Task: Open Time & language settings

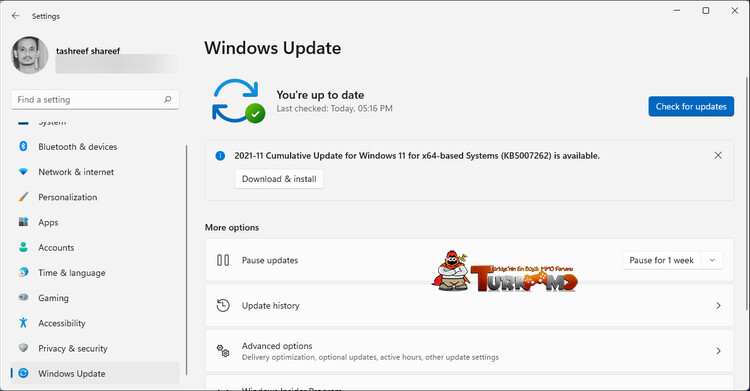Action: [95, 273]
